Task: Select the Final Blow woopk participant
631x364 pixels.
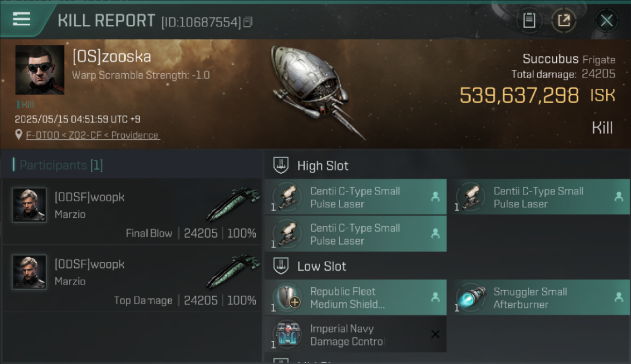Action: click(132, 211)
